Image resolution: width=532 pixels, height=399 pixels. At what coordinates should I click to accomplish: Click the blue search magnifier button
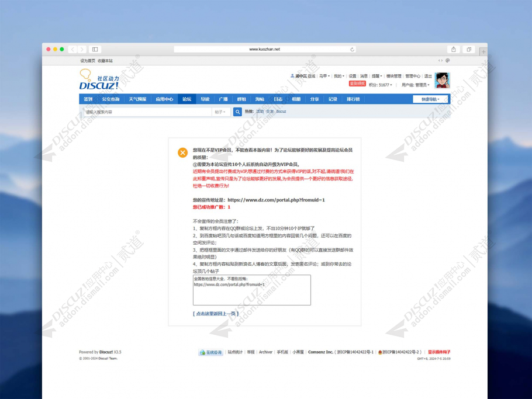pos(237,112)
